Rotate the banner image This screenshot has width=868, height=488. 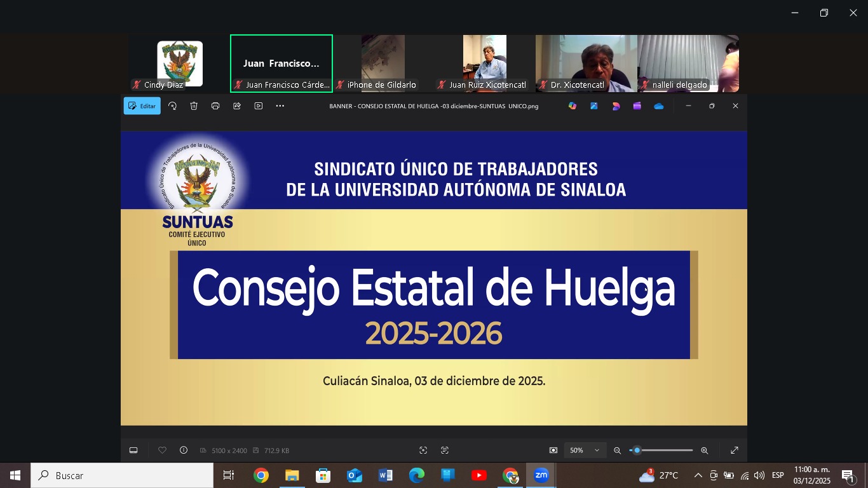click(x=172, y=106)
